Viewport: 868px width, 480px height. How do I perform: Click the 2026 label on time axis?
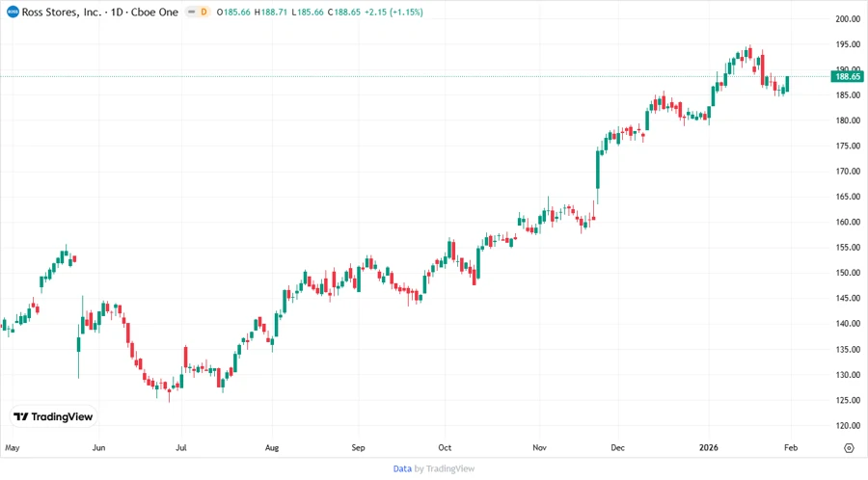(x=709, y=448)
